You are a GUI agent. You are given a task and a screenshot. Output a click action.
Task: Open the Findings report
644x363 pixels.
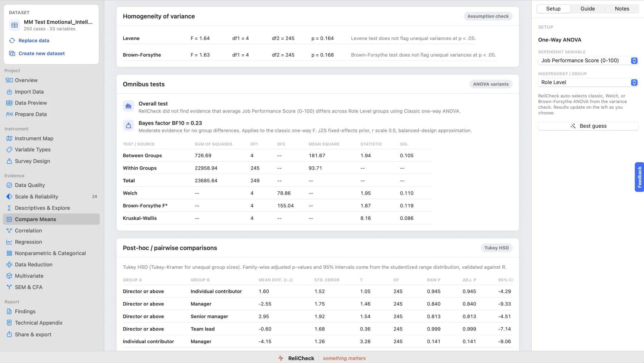tap(51, 312)
